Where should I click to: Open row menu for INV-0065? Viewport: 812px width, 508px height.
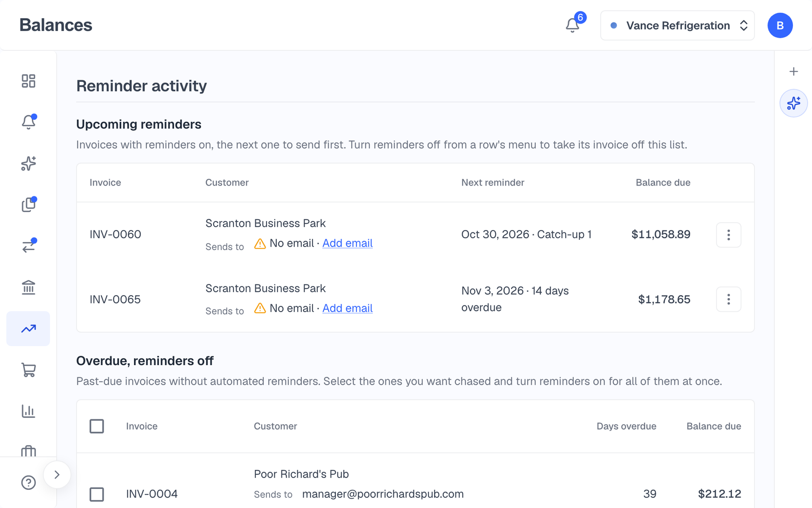click(x=728, y=299)
